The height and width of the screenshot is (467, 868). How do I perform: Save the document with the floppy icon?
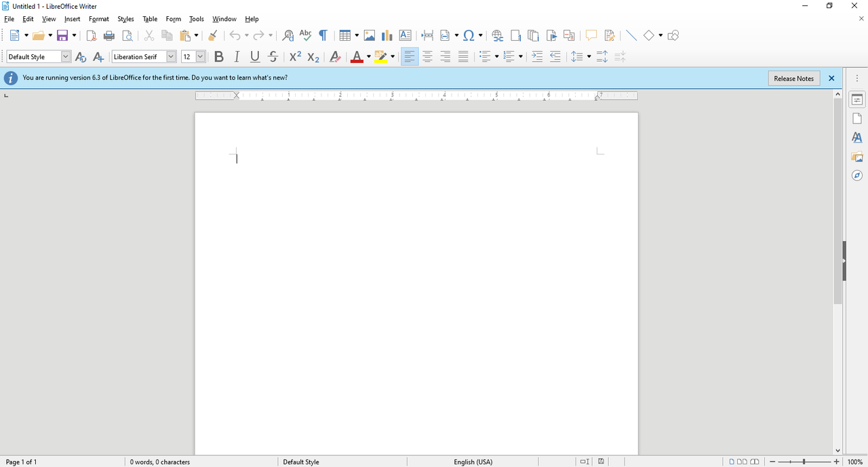coord(62,35)
